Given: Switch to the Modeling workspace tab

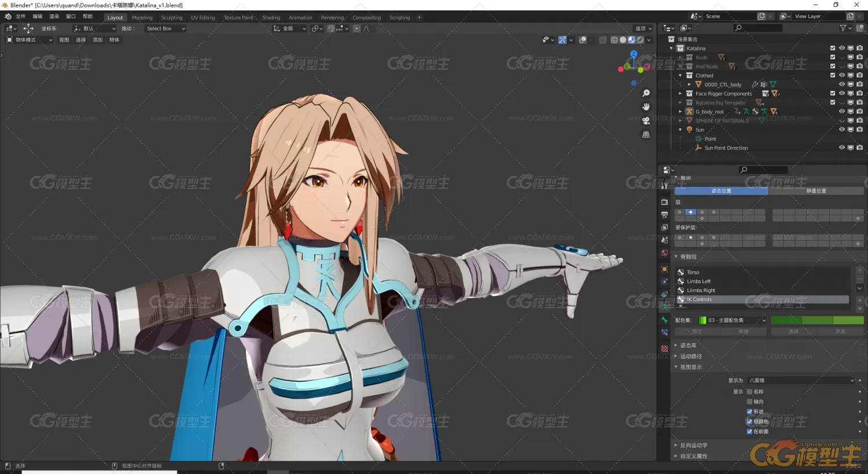Looking at the screenshot, I should tap(142, 17).
